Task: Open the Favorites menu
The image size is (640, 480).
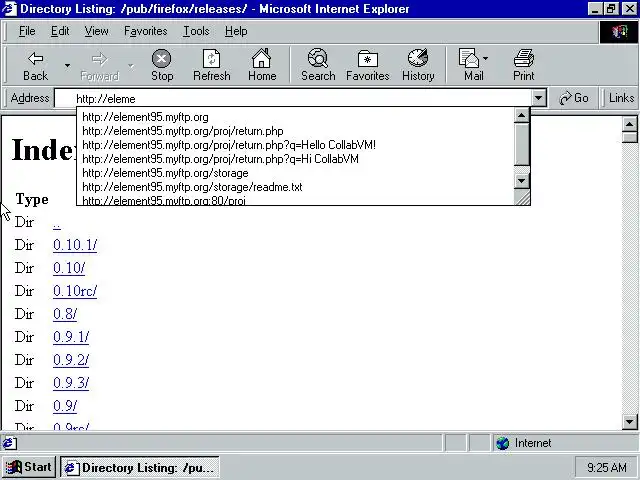Action: (x=145, y=31)
